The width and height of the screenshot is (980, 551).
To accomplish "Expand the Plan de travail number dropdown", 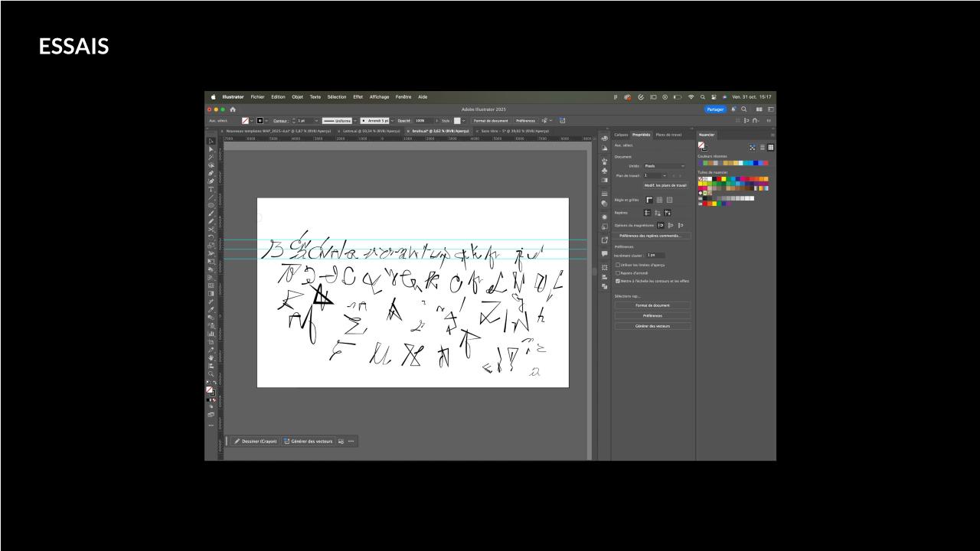I will coord(664,175).
